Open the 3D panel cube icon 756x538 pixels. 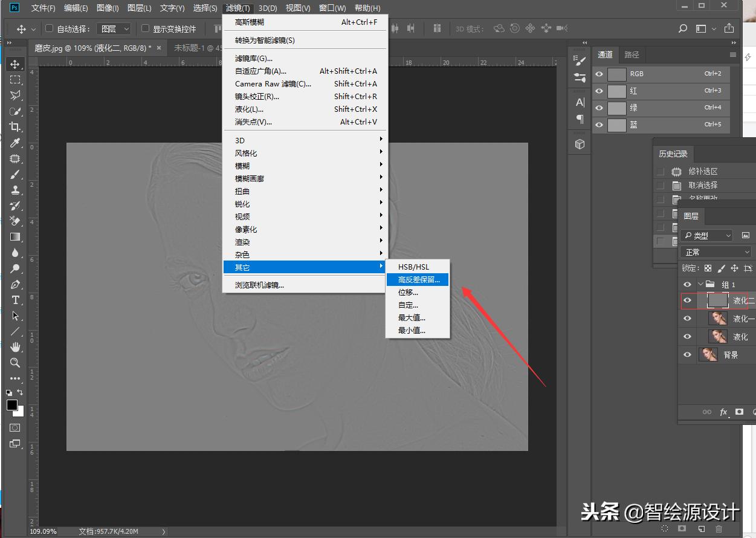[580, 144]
